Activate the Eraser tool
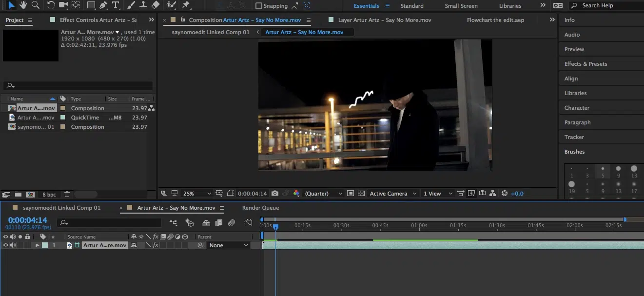Screen dimensions: 644x296 156,5
